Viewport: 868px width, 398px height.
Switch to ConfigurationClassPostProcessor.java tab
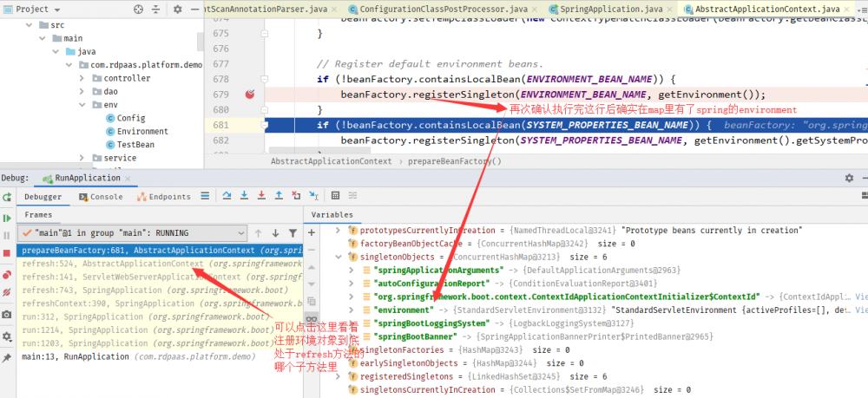443,9
